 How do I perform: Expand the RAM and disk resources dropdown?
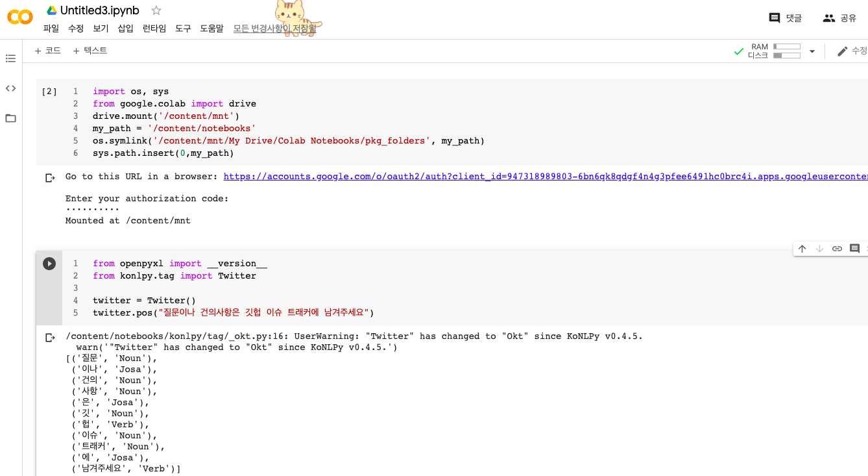click(812, 50)
